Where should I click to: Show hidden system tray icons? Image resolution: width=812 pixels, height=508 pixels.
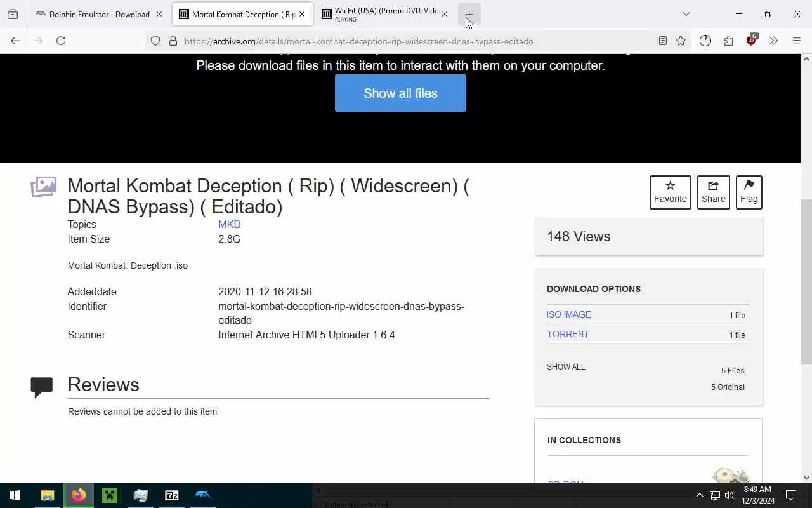click(699, 495)
